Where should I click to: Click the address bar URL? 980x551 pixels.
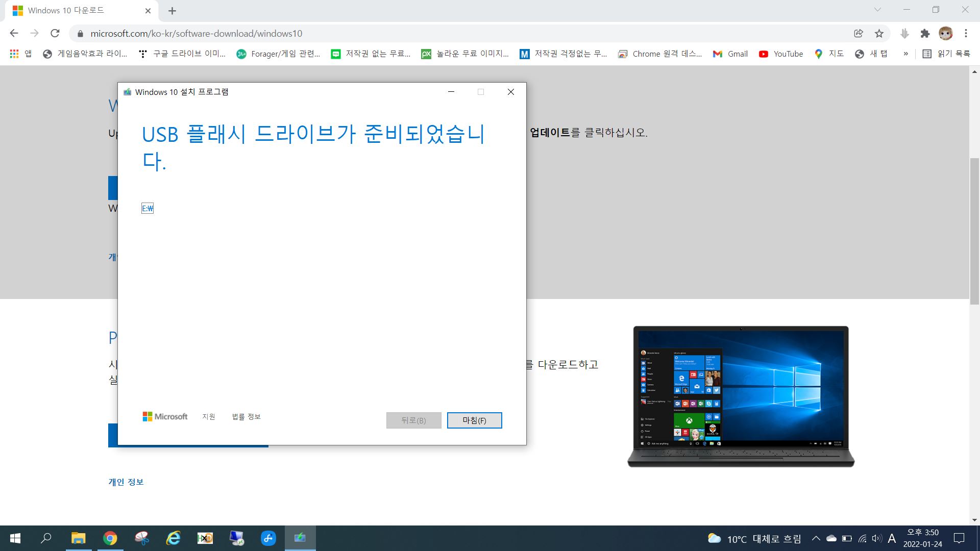197,33
